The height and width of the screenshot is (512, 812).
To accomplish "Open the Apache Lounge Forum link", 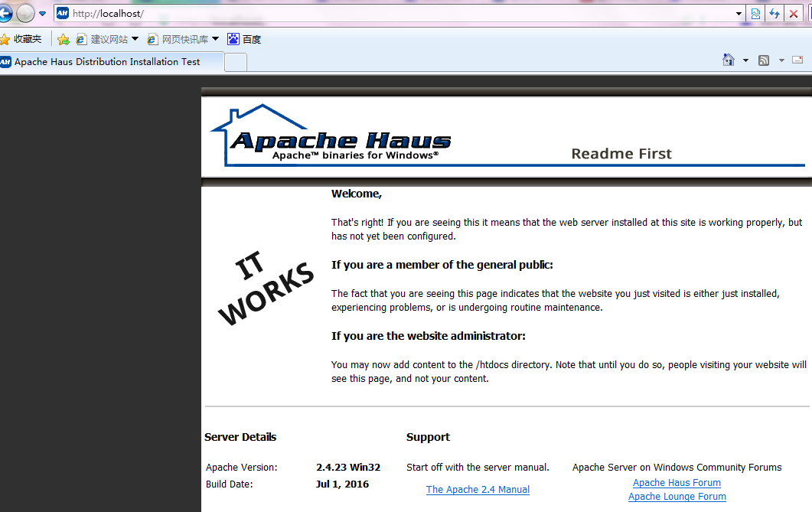I will coord(677,497).
